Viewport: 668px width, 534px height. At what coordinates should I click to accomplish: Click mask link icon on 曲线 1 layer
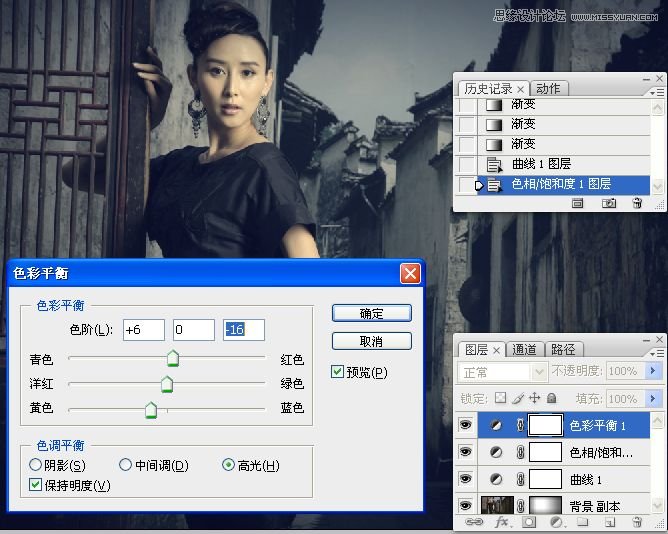click(520, 479)
